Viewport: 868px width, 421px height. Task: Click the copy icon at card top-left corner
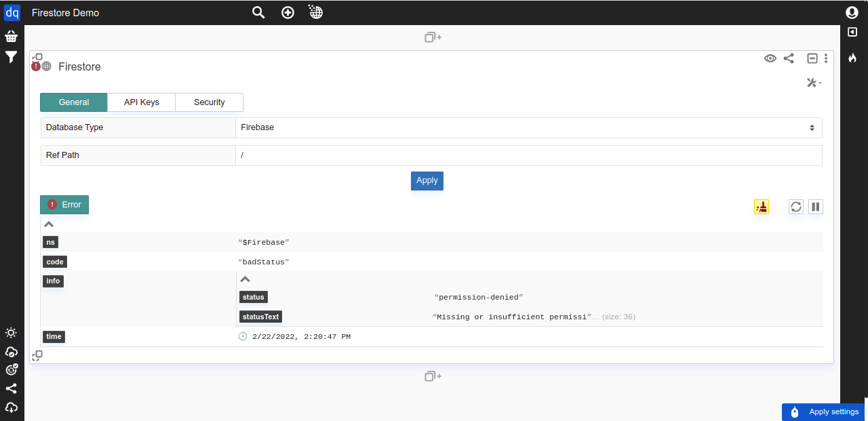click(37, 58)
